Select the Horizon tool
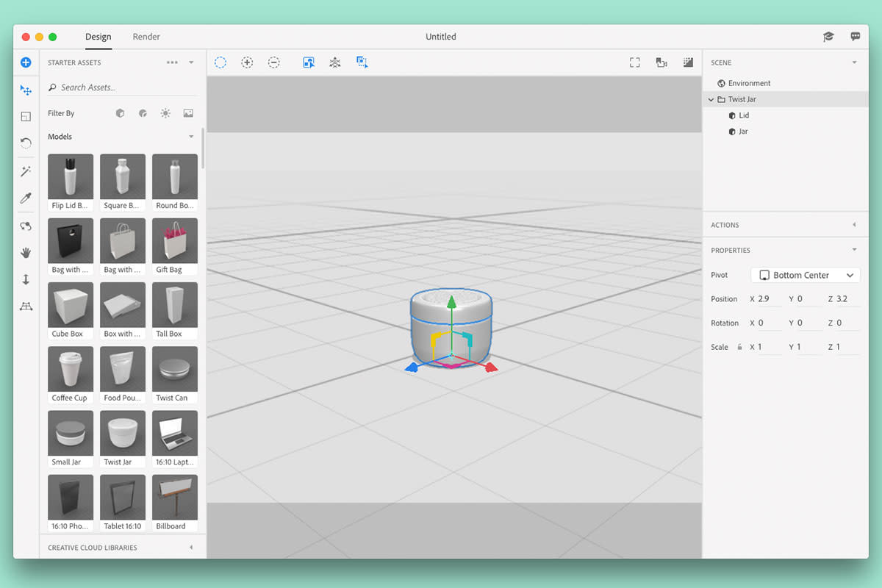Viewport: 882px width, 588px height. click(26, 306)
